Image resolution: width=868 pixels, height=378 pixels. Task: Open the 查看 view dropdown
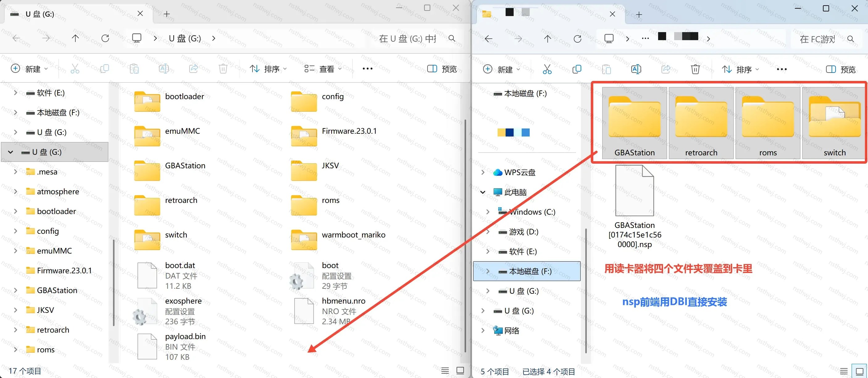point(323,69)
